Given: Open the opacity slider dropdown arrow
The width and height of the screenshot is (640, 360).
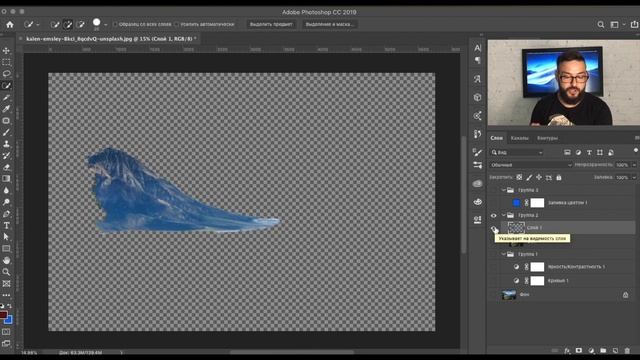Looking at the screenshot, I should pos(634,165).
